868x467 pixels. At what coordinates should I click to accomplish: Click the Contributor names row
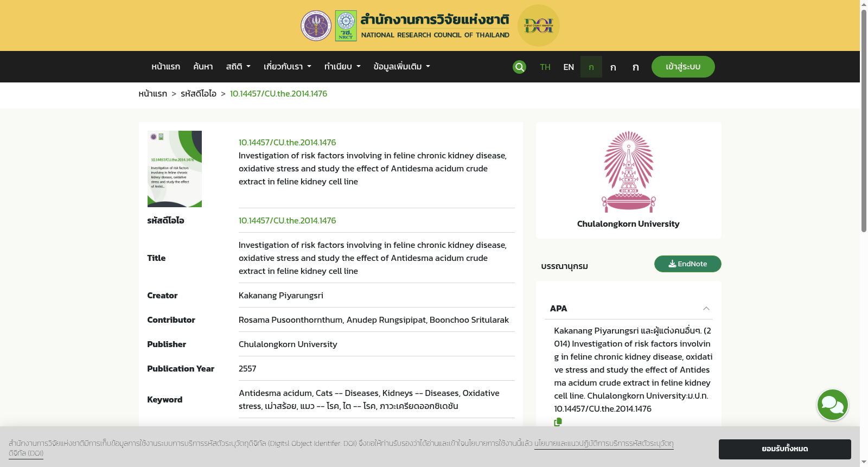(x=374, y=320)
